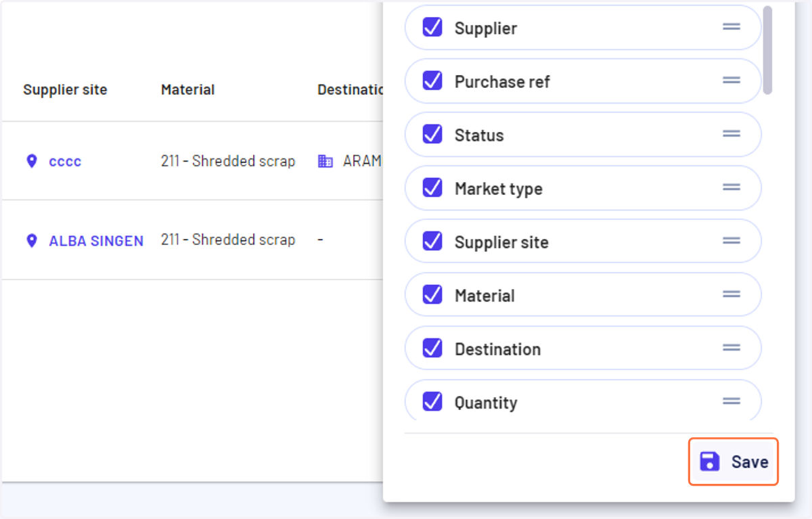The width and height of the screenshot is (812, 519).
Task: Click the Market type label in the column list
Action: 499,189
